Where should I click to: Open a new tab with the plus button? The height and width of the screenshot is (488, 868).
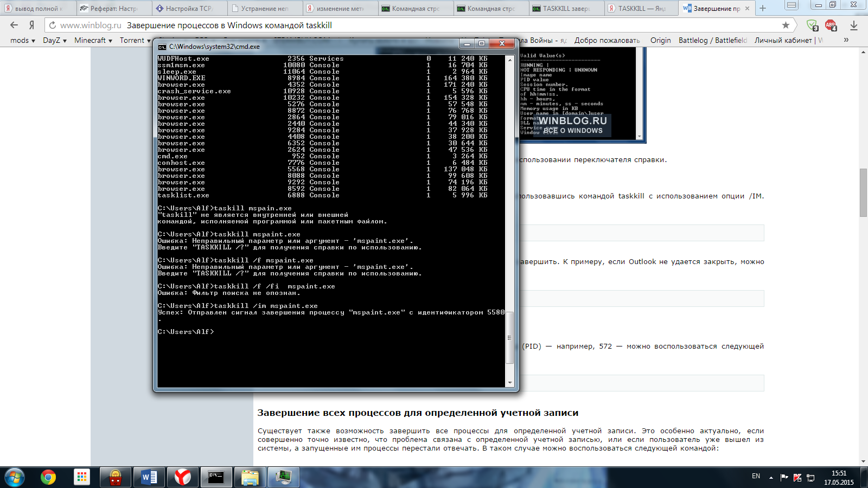tap(763, 8)
